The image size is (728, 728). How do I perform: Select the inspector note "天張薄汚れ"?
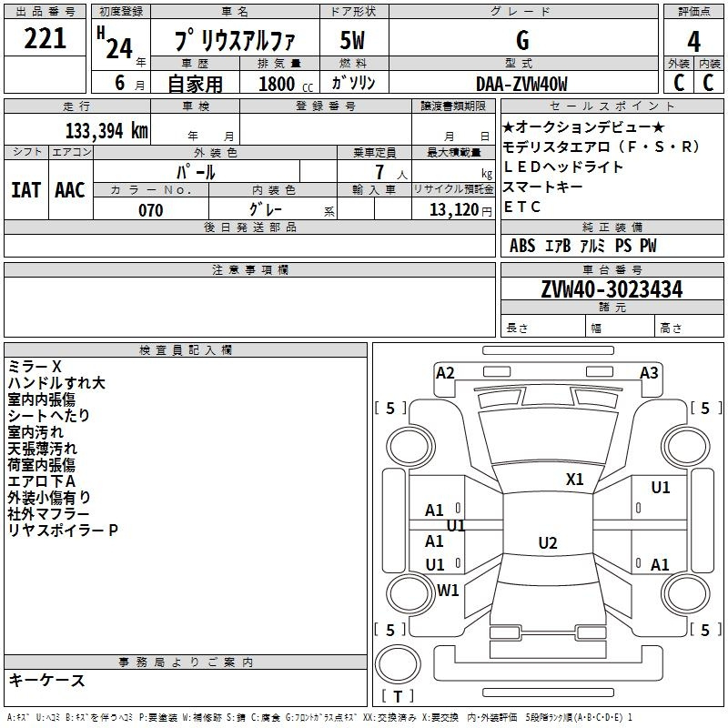[x=43, y=449]
